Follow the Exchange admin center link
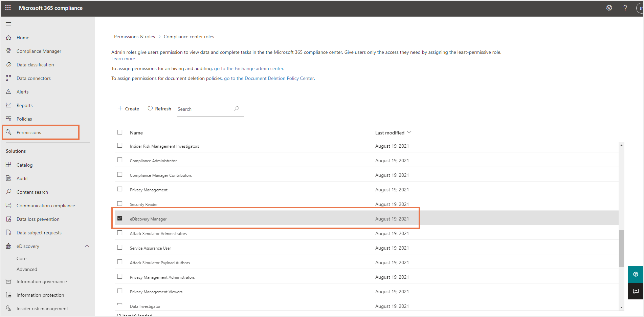 (249, 68)
